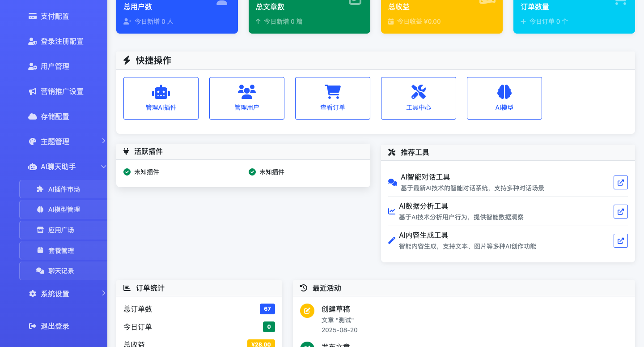Click the cloud icon beside 存储配置
644x347 pixels.
tap(33, 116)
